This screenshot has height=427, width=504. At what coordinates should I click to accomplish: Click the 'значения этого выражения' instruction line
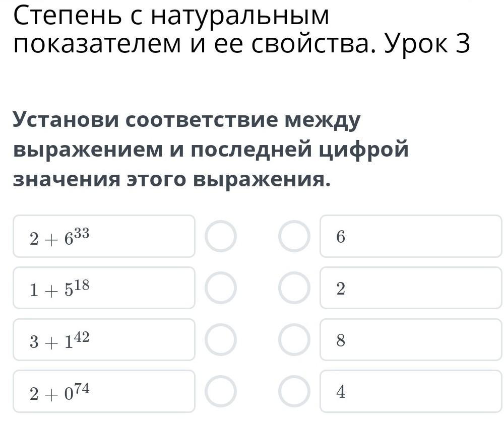[172, 179]
